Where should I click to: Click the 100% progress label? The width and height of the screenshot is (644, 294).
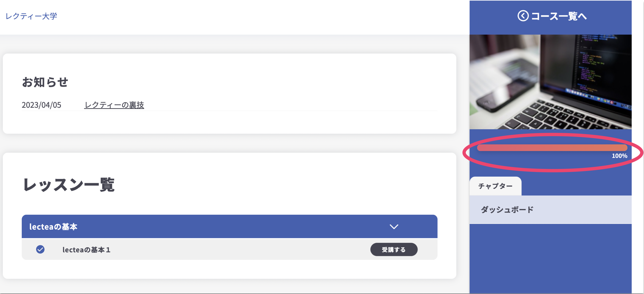click(619, 156)
